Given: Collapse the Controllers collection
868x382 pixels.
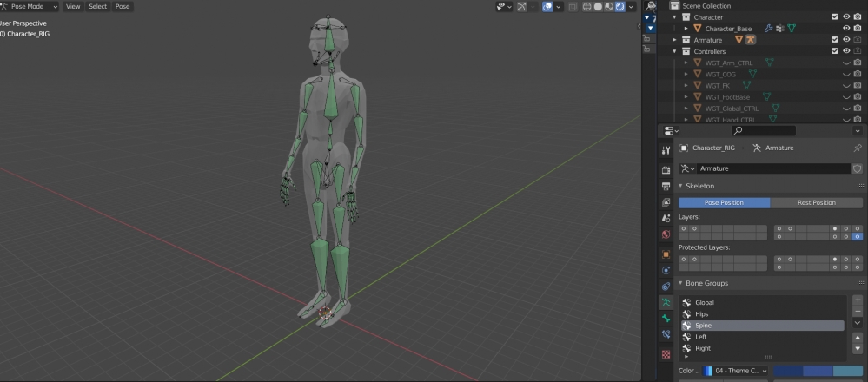Looking at the screenshot, I should [675, 51].
